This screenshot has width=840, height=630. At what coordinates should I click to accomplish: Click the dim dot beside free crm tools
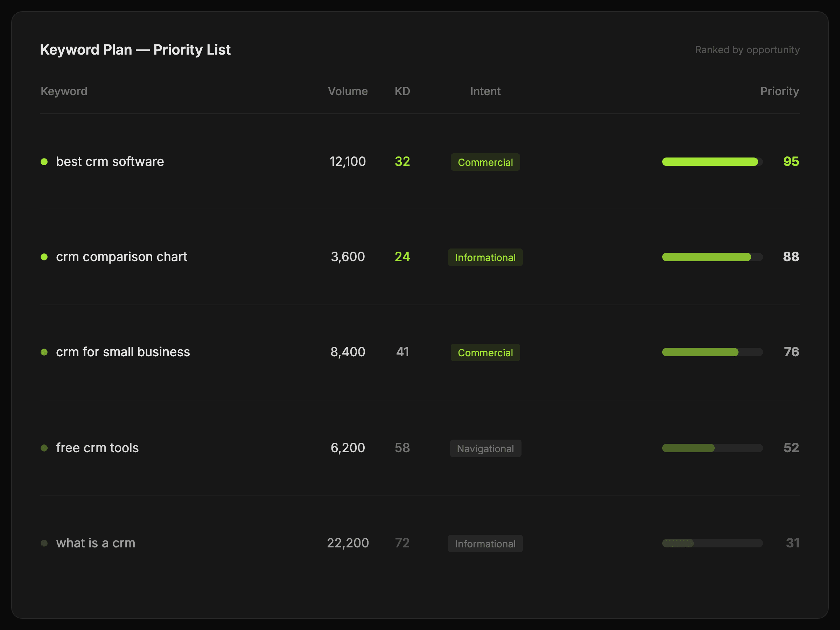[44, 448]
